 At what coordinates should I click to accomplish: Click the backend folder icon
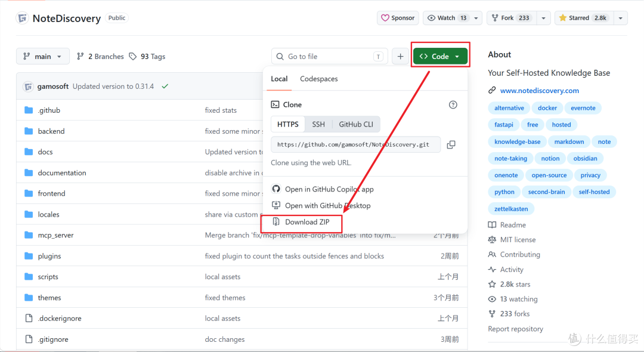pos(29,131)
